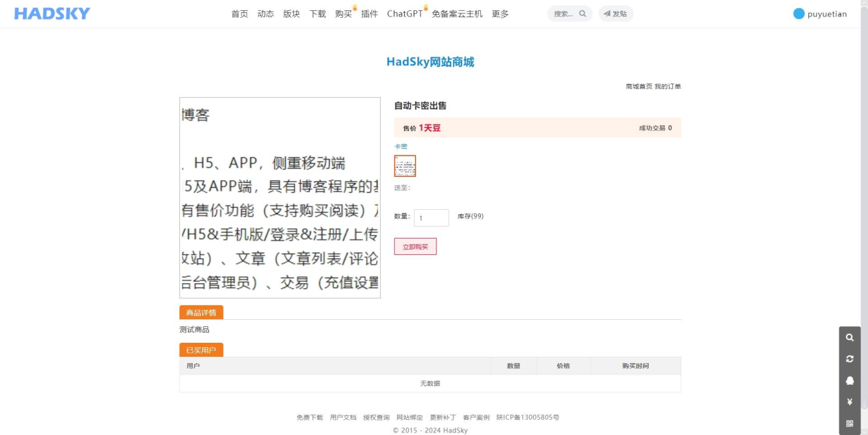Screen dimensions: 868x435
Task: Click the yen currency icon in sidebar
Action: pyautogui.click(x=850, y=402)
